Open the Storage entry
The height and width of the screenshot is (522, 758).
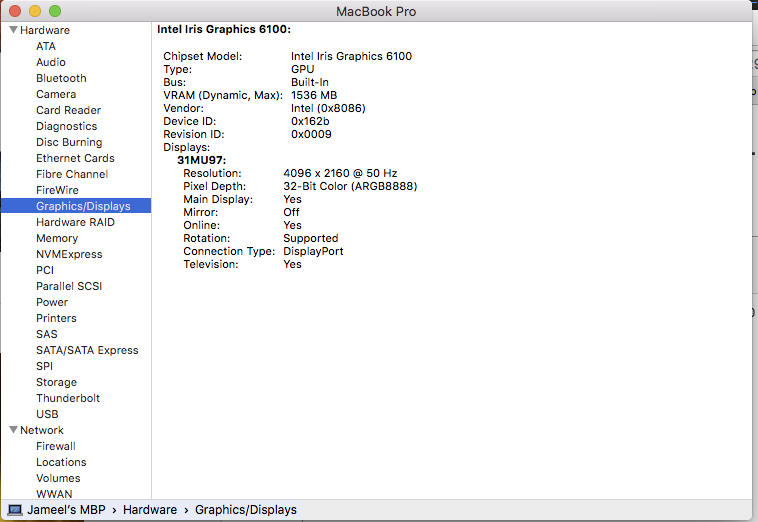coord(57,382)
